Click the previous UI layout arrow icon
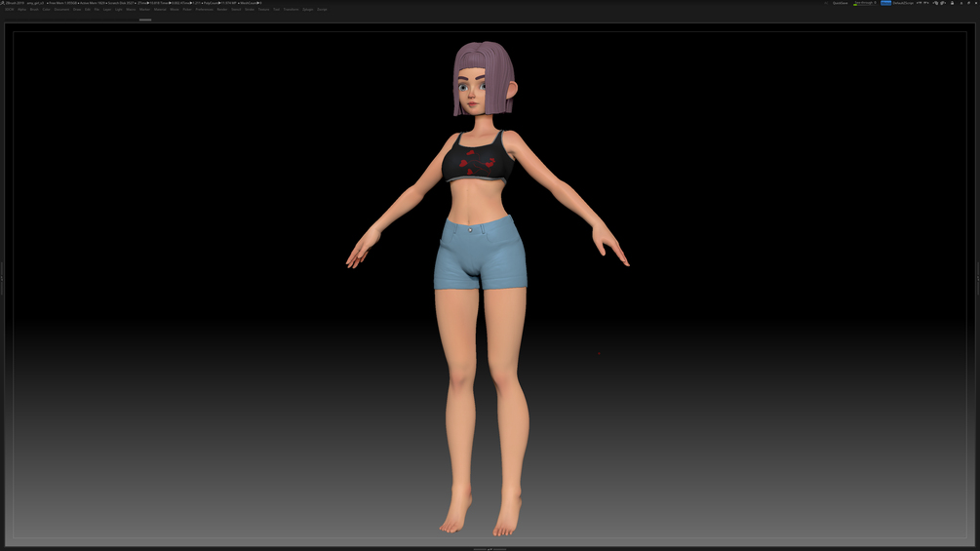 tap(920, 3)
